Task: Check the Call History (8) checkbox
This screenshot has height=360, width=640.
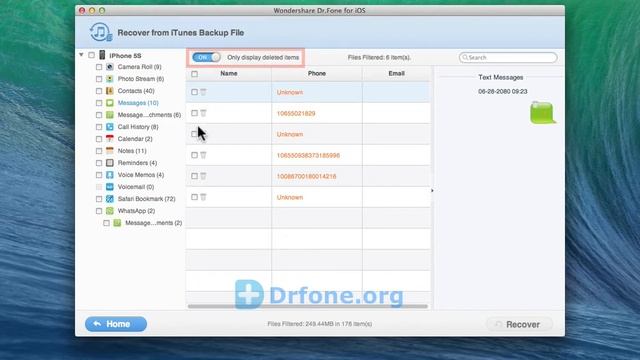Action: point(99,127)
